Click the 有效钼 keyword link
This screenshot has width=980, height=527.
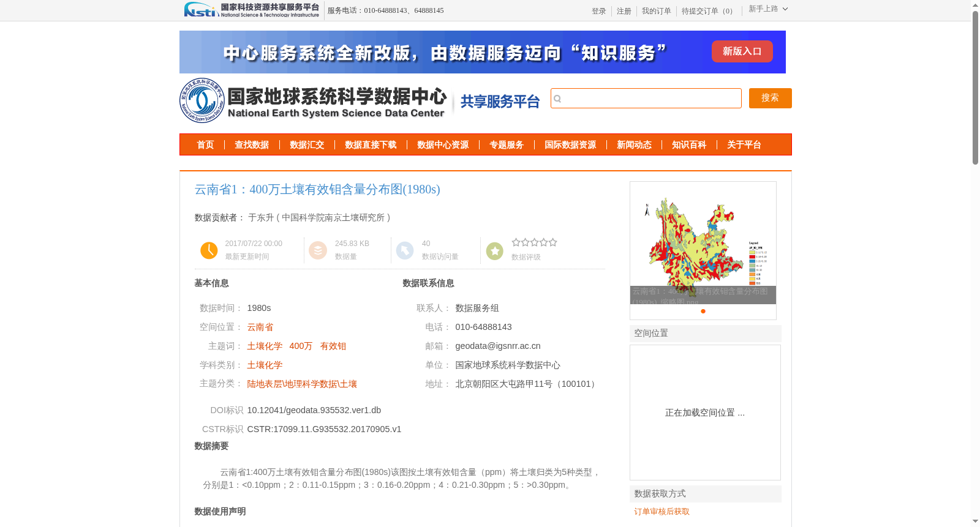coord(333,346)
